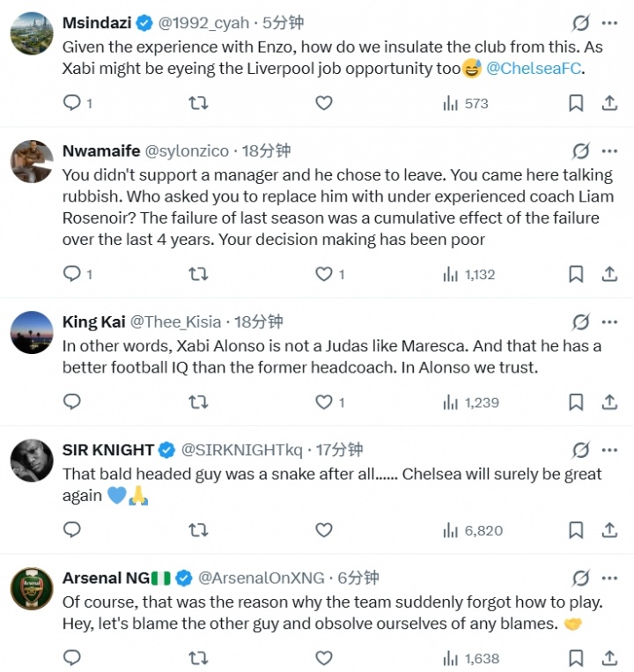Like King Kai's tweet about Xabi Alonso
The image size is (634, 672).
pos(324,402)
